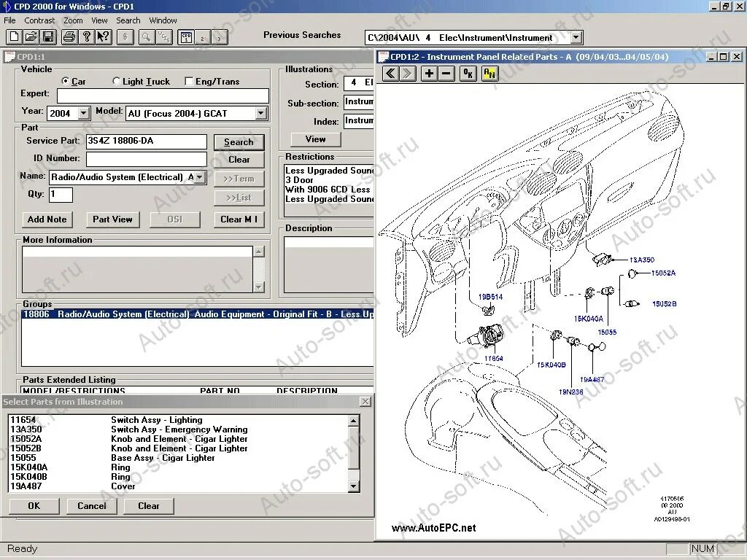Click the CPD1 window icon on the toolbar
The image size is (747, 560).
[x=187, y=36]
